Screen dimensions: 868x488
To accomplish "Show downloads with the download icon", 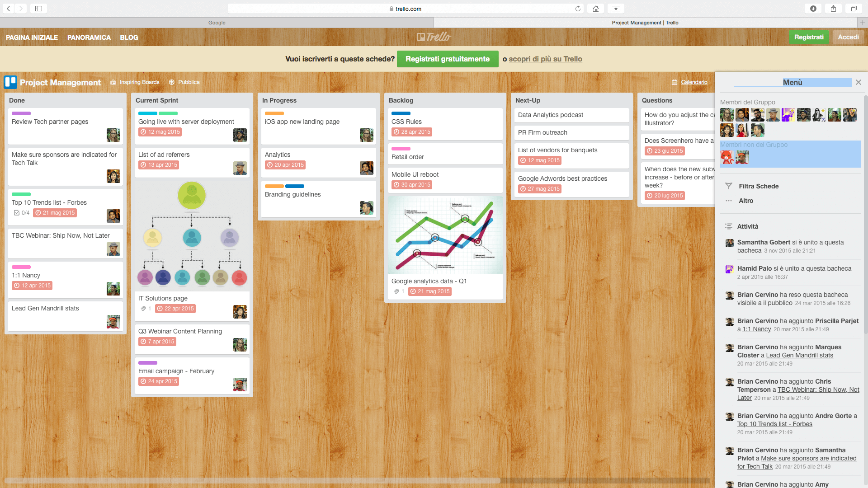I will pyautogui.click(x=813, y=9).
